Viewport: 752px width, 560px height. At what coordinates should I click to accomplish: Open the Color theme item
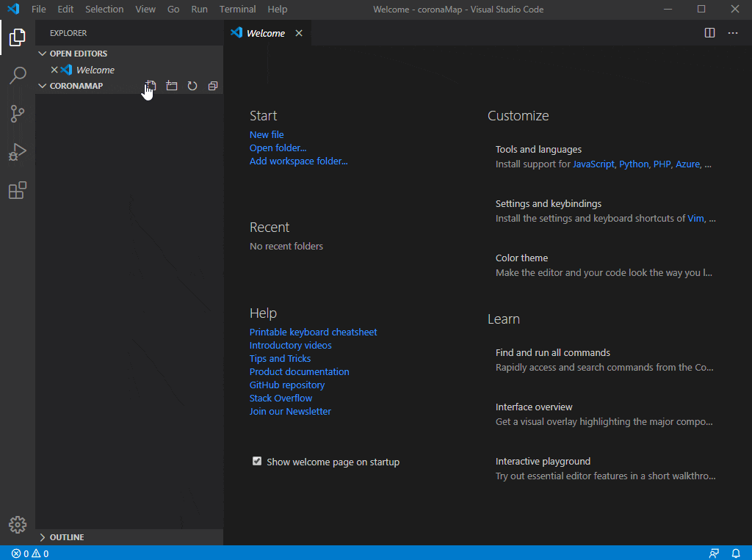click(x=522, y=258)
